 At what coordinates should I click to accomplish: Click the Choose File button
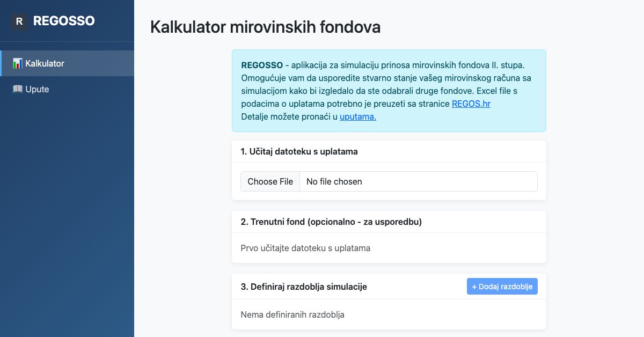(x=270, y=181)
